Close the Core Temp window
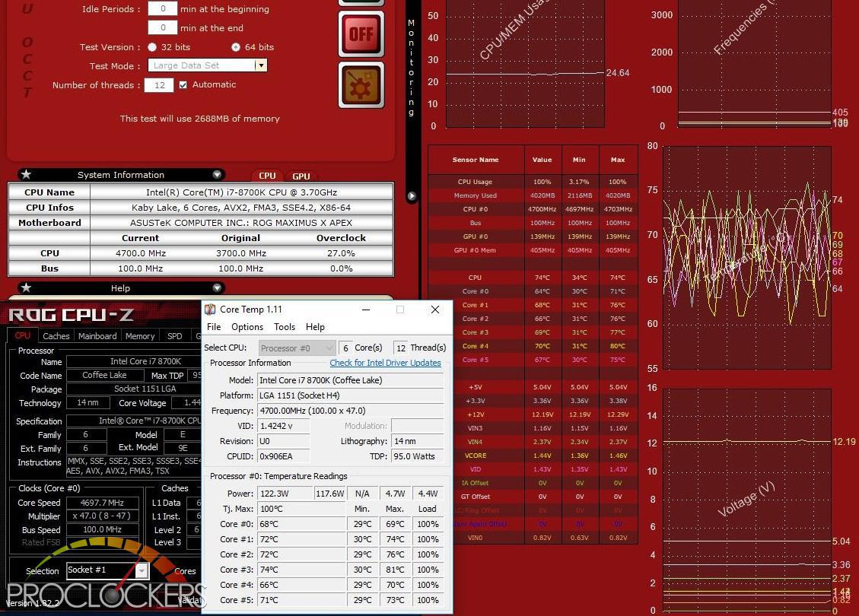Screen dimensions: 859x616 pos(435,310)
